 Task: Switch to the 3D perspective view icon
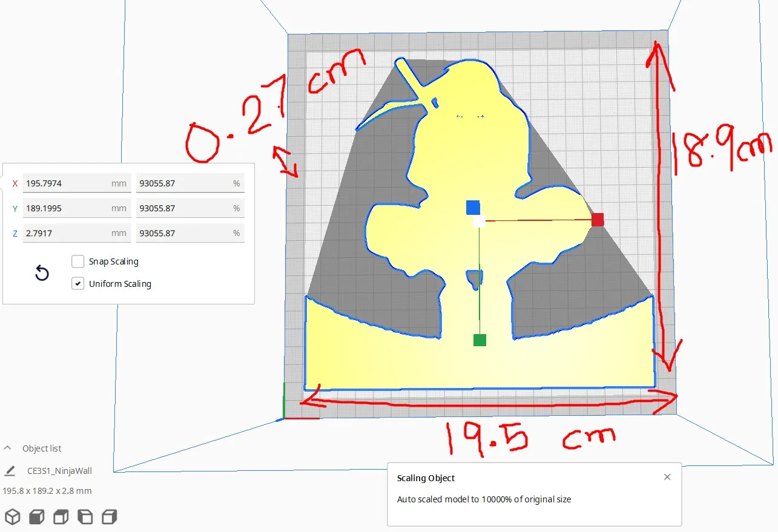(13, 517)
